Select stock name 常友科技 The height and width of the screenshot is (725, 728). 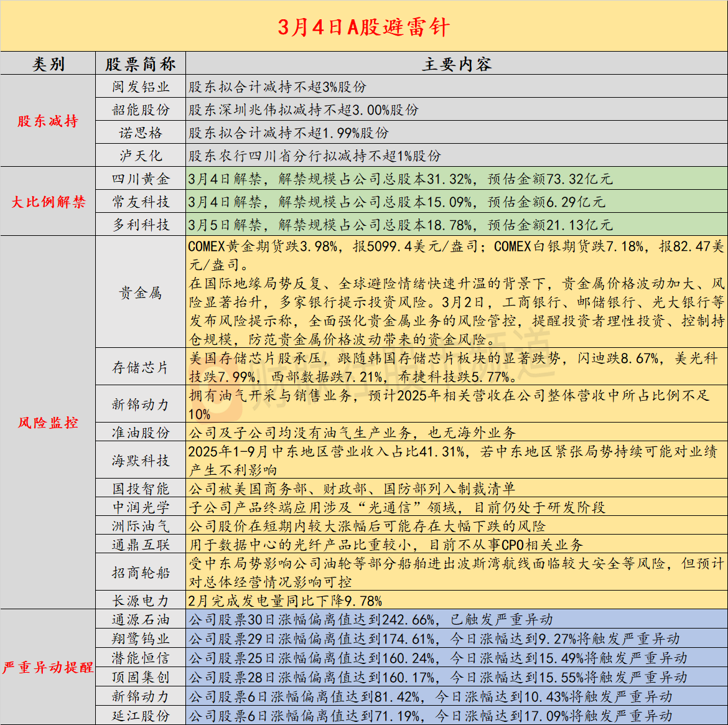click(x=141, y=202)
